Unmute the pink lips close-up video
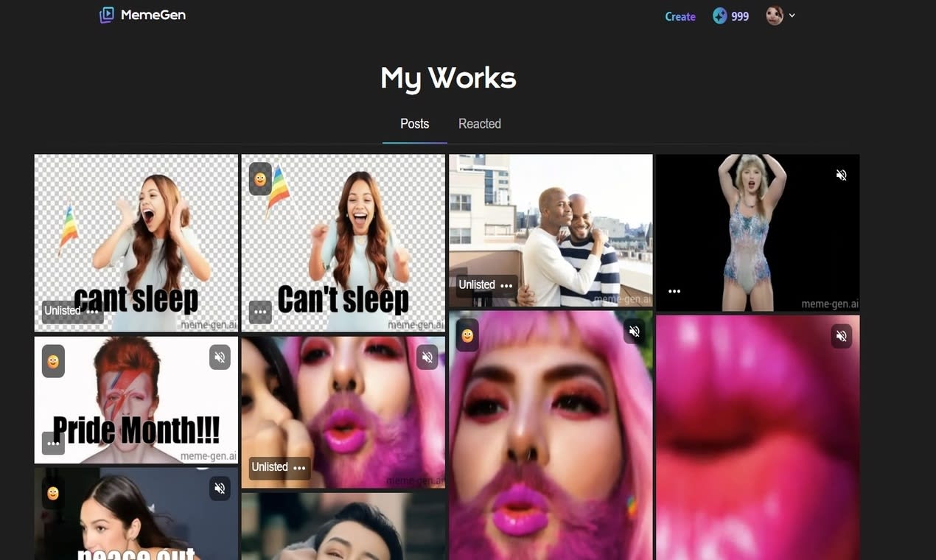The height and width of the screenshot is (560, 936). click(842, 336)
